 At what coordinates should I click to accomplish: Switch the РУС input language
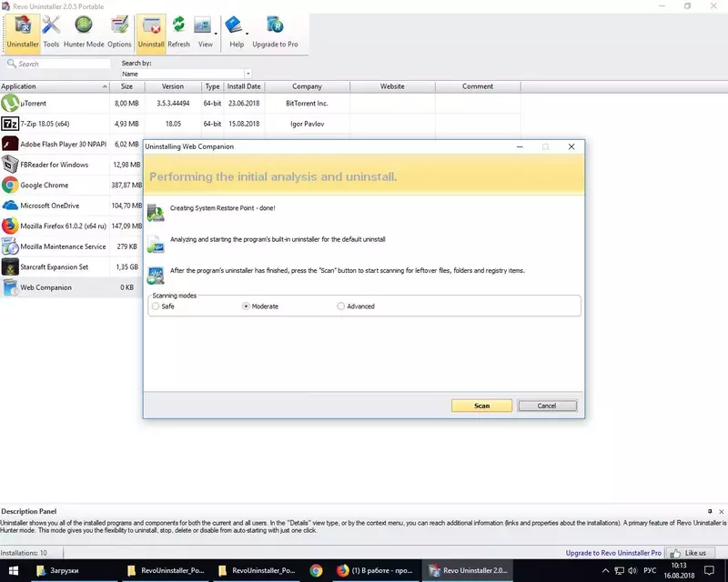point(650,570)
